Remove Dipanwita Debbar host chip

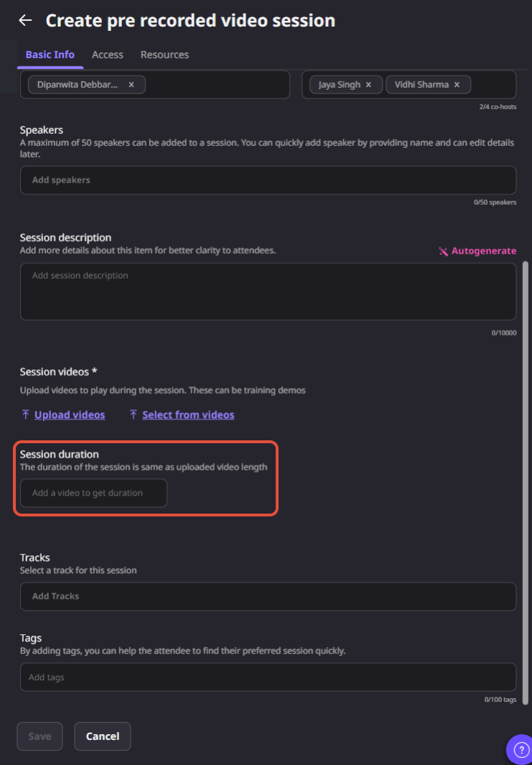[131, 85]
